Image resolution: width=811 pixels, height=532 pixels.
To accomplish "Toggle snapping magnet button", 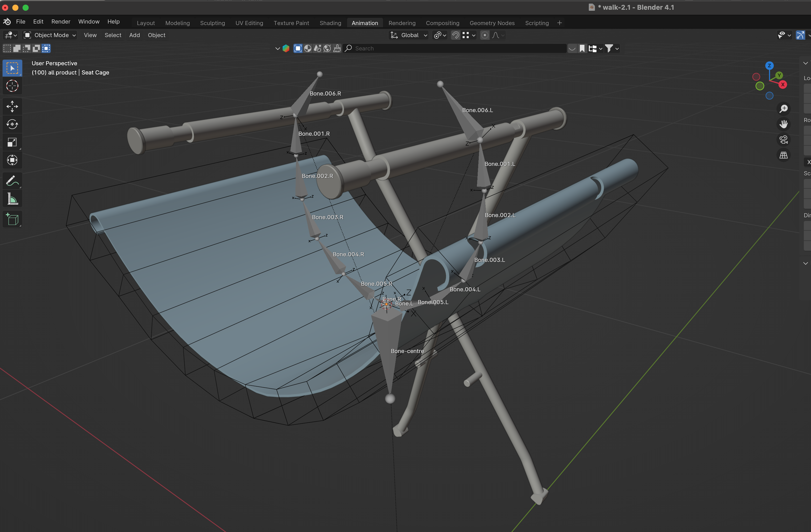I will point(455,35).
